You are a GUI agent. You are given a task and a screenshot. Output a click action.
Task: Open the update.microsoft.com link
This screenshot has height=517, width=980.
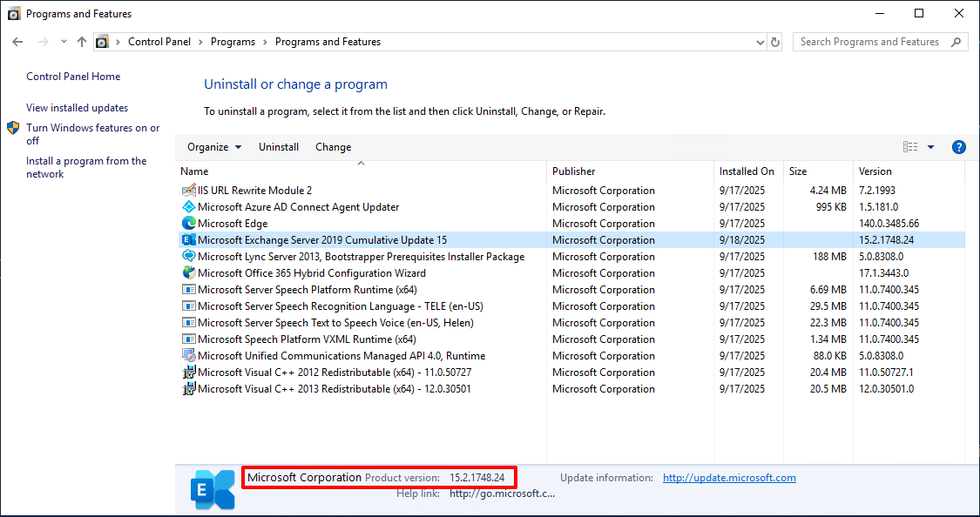point(729,478)
